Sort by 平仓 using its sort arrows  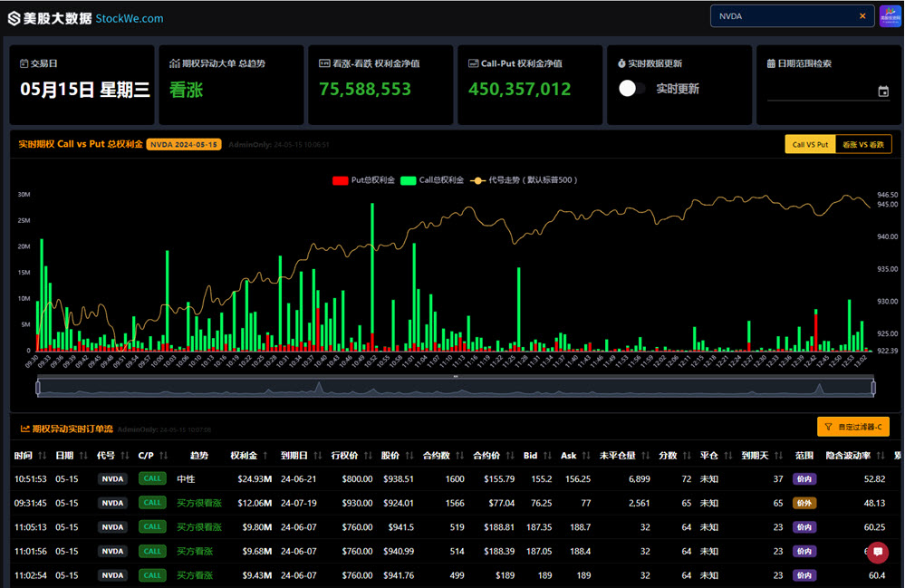727,456
